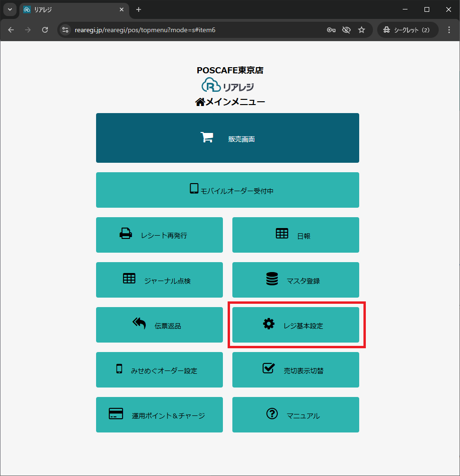Image resolution: width=460 pixels, height=476 pixels.
Task: Click the POSCAFE東京店 store name heading
Action: point(230,71)
